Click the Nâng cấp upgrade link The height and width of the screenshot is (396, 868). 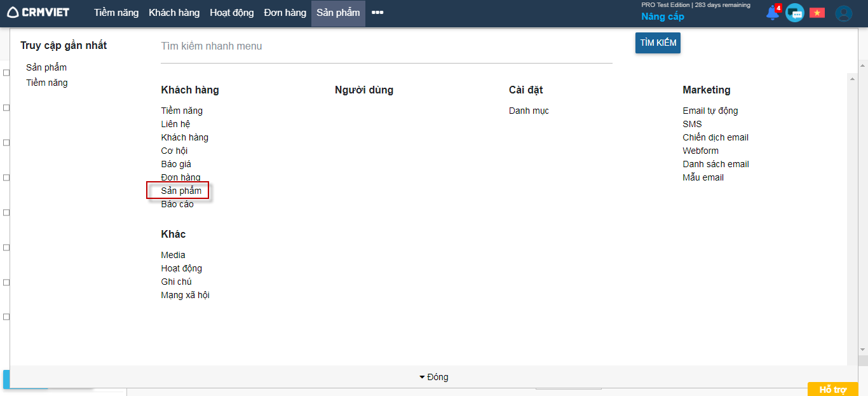(662, 17)
